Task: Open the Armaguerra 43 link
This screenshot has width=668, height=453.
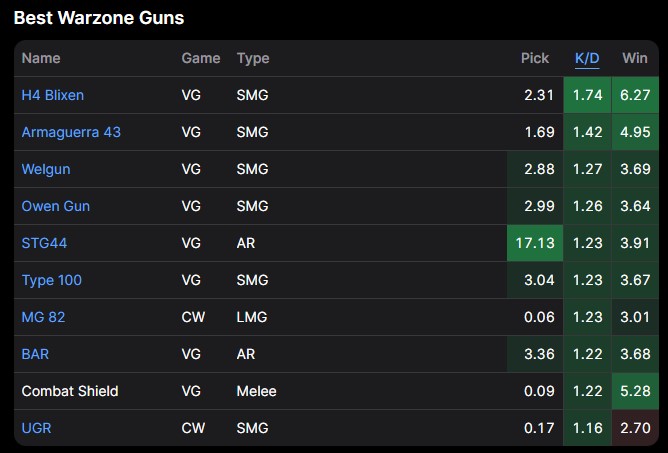Action: pos(71,132)
